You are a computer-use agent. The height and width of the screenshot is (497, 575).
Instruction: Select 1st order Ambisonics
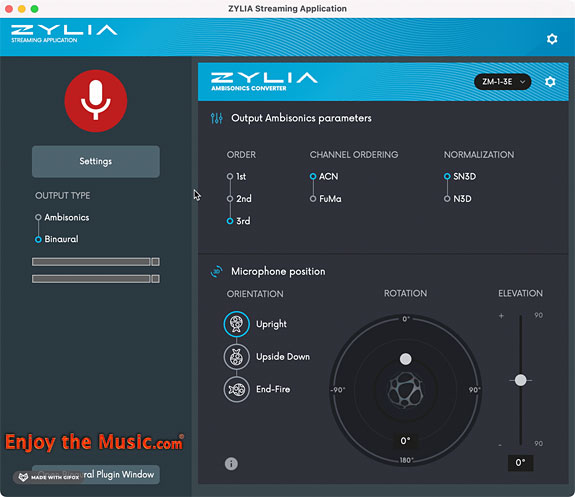tap(237, 176)
